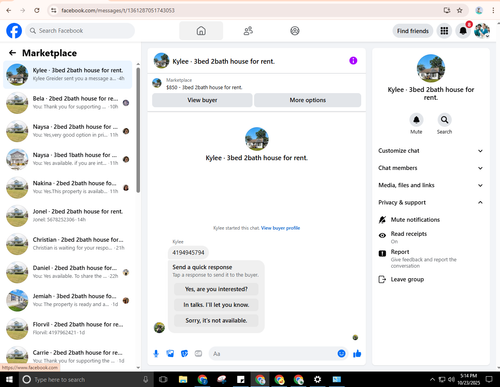Image resolution: width=500 pixels, height=387 pixels.
Task: Send 'In talks. I'll let you know.' response
Action: click(x=216, y=305)
